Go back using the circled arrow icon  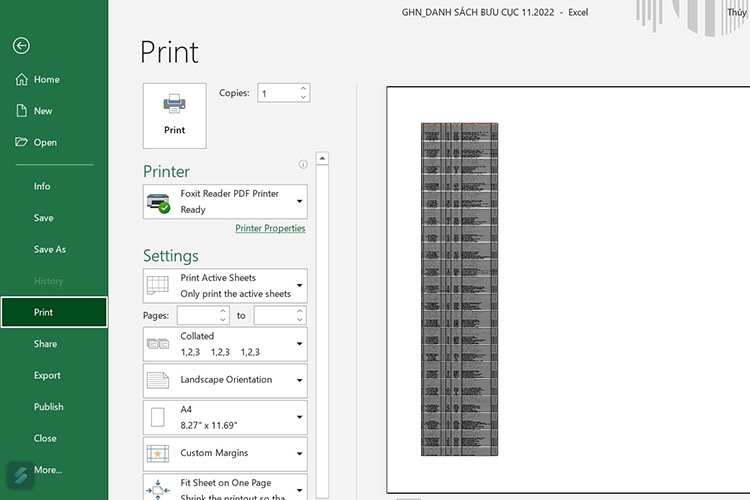[21, 46]
